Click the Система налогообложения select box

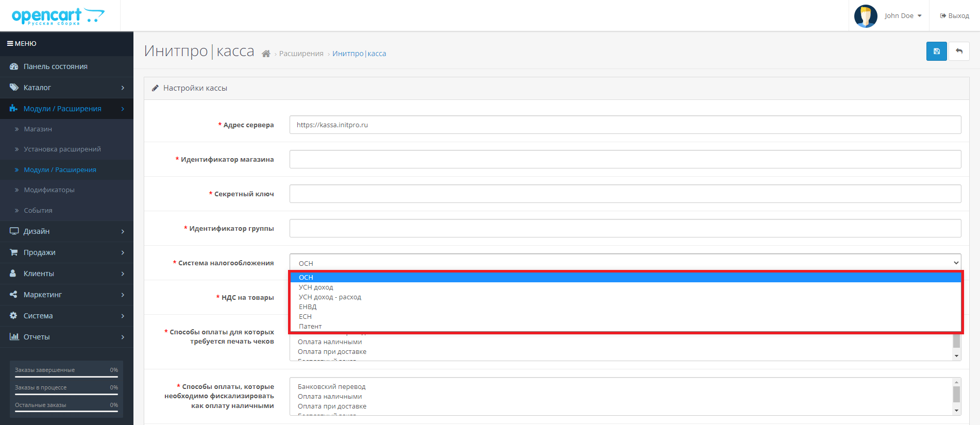625,263
